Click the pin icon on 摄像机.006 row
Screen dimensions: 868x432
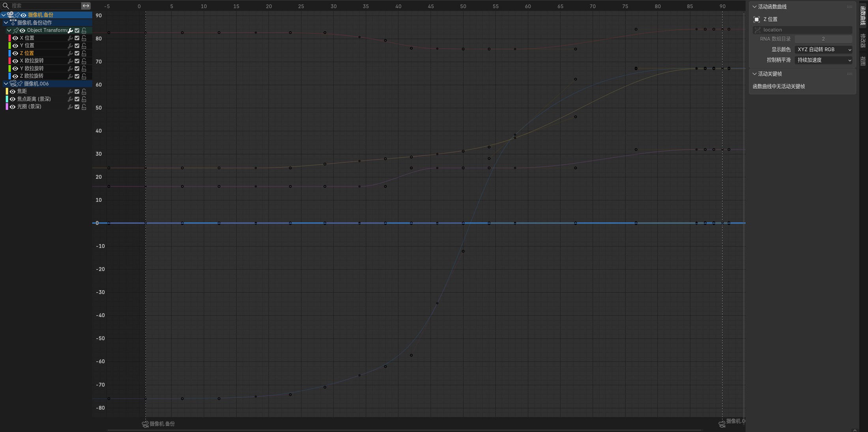click(x=20, y=84)
